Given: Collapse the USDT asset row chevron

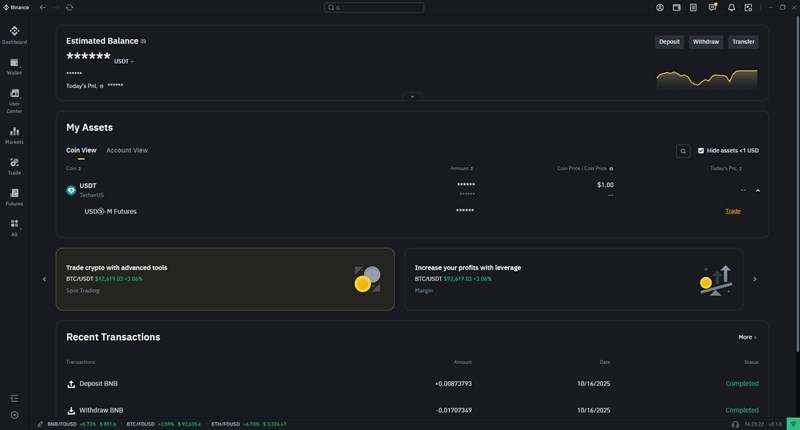Looking at the screenshot, I should (757, 190).
